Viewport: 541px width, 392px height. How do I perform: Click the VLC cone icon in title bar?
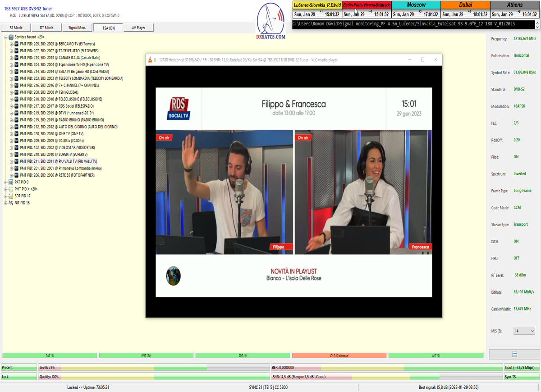click(150, 60)
